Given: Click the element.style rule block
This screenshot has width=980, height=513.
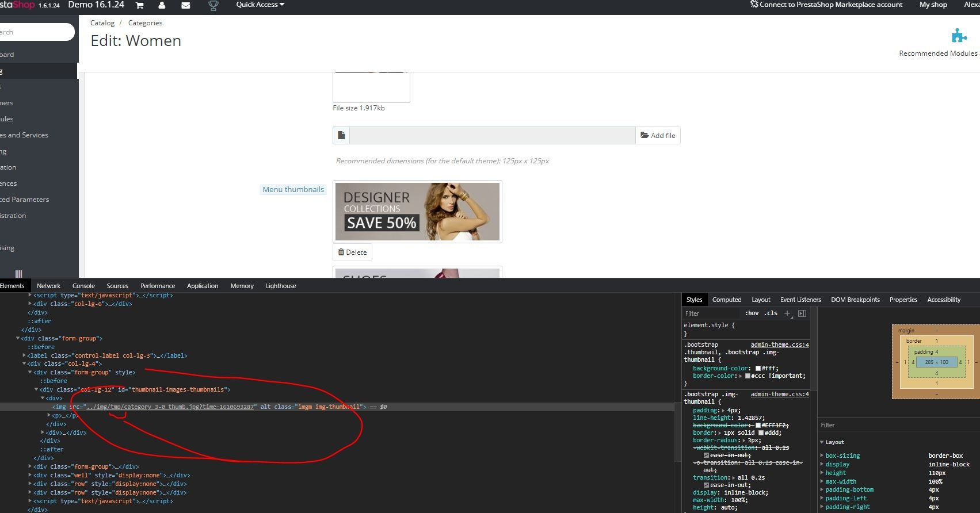Looking at the screenshot, I should (x=746, y=330).
